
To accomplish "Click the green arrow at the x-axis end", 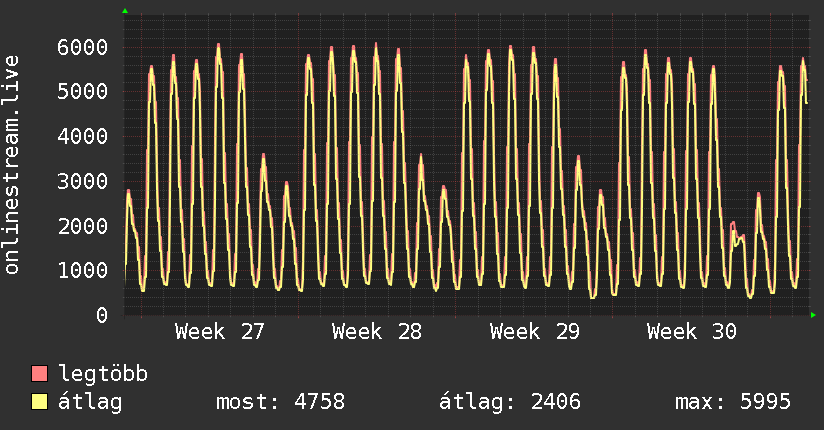I will tap(813, 315).
